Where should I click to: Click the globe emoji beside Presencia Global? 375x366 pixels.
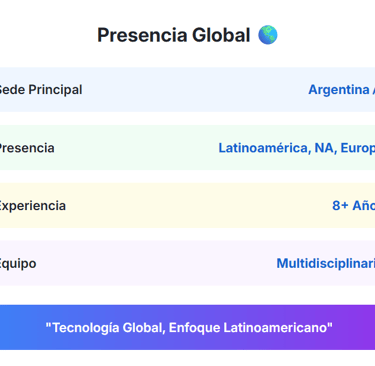(x=268, y=35)
